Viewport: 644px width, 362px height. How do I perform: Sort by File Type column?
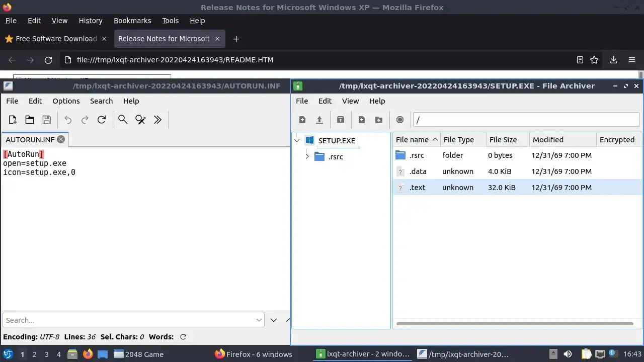coord(463,140)
